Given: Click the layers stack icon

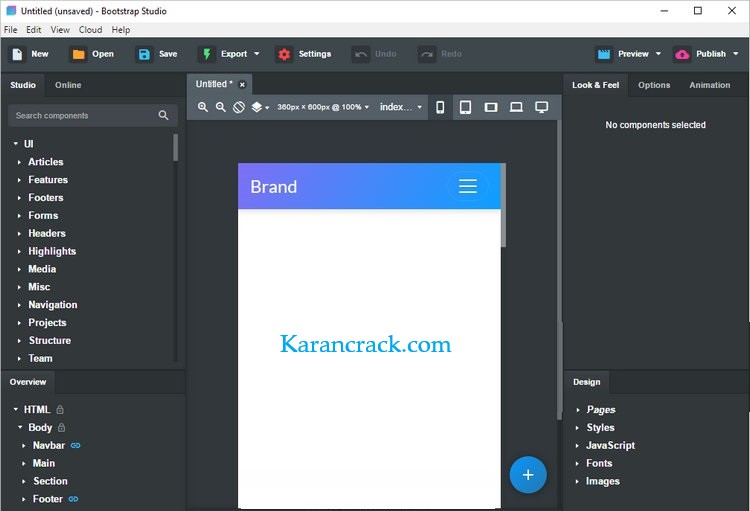Looking at the screenshot, I should coord(257,107).
